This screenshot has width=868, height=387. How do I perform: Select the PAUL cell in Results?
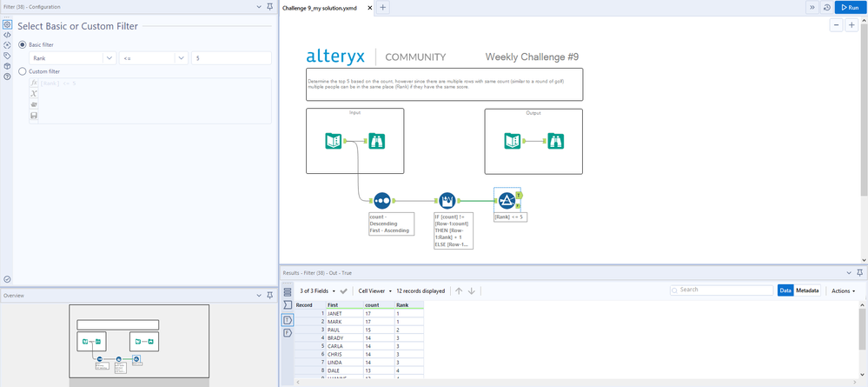344,330
